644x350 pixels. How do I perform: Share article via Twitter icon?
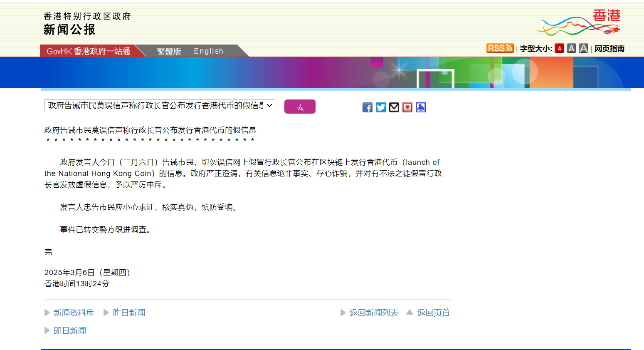[380, 107]
